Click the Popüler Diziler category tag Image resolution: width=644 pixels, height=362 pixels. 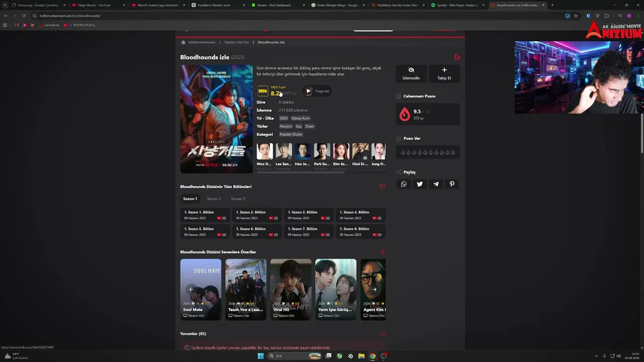click(x=291, y=134)
